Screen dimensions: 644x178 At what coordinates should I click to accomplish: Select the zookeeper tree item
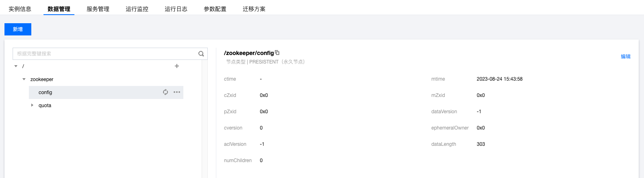tap(42, 79)
